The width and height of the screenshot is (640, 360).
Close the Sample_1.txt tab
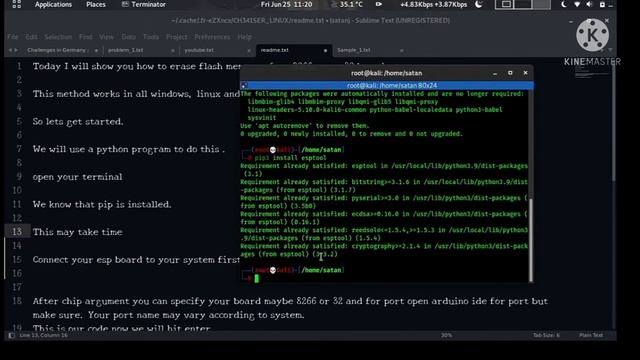pyautogui.click(x=402, y=51)
